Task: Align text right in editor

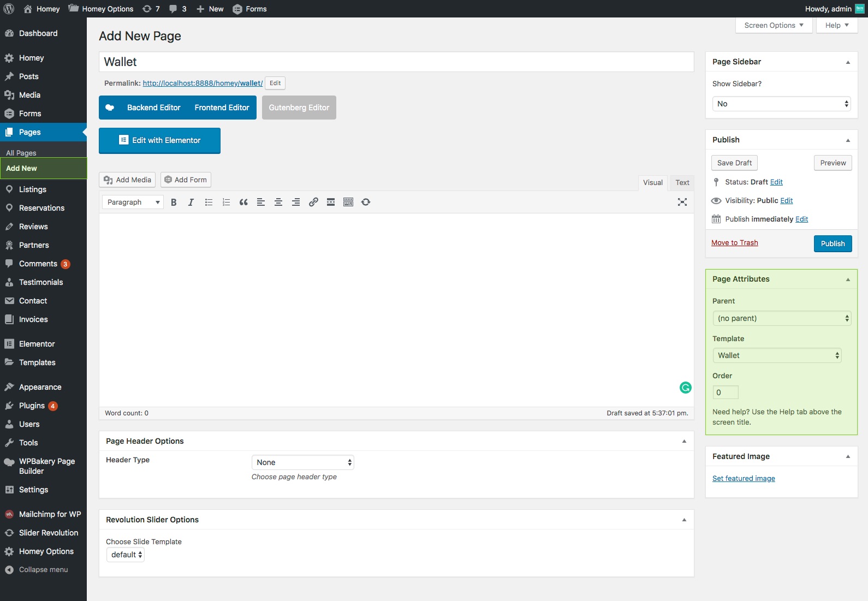Action: click(296, 202)
